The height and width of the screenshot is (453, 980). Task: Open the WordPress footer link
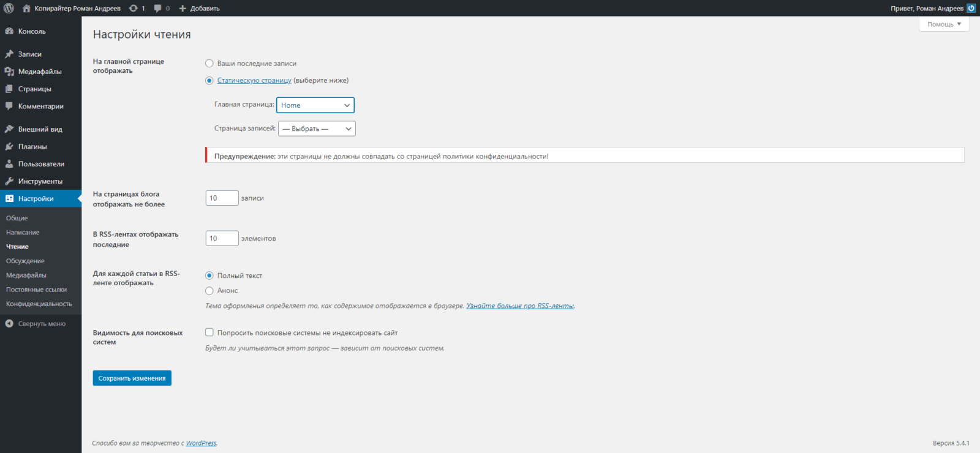click(201, 443)
